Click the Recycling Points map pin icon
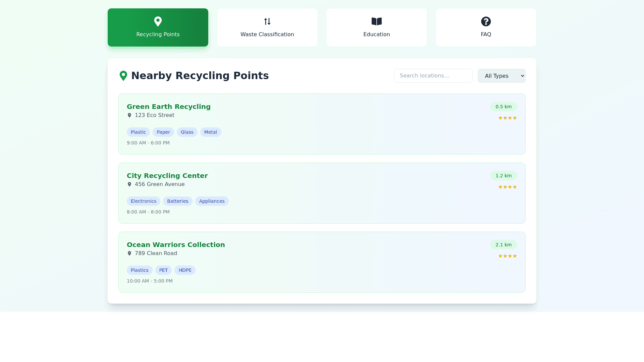Image resolution: width=644 pixels, height=362 pixels. pyautogui.click(x=158, y=21)
